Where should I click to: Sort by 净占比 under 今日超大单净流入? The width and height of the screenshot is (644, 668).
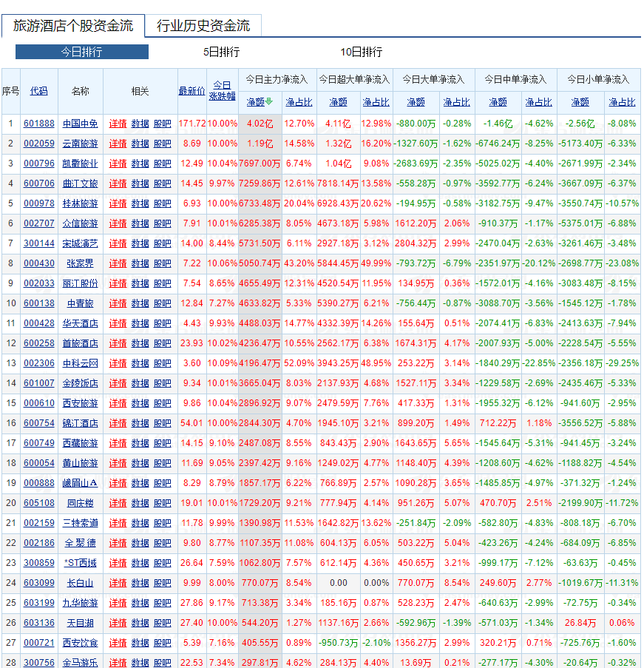click(x=376, y=102)
